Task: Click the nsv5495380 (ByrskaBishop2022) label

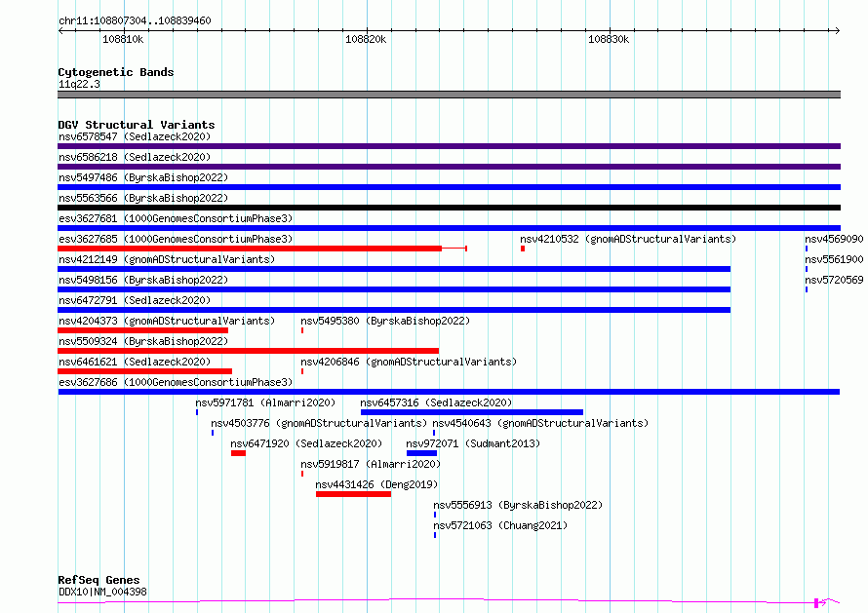Action: tap(385, 321)
